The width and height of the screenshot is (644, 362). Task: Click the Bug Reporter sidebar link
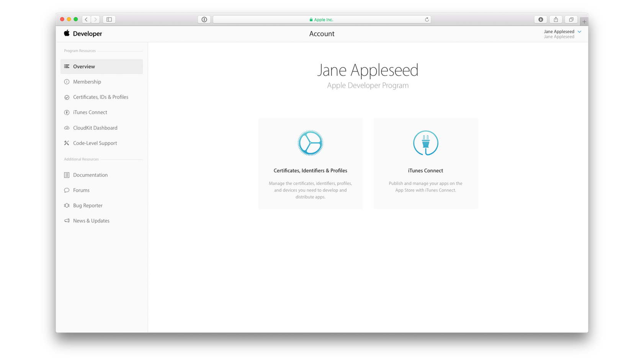click(x=88, y=205)
